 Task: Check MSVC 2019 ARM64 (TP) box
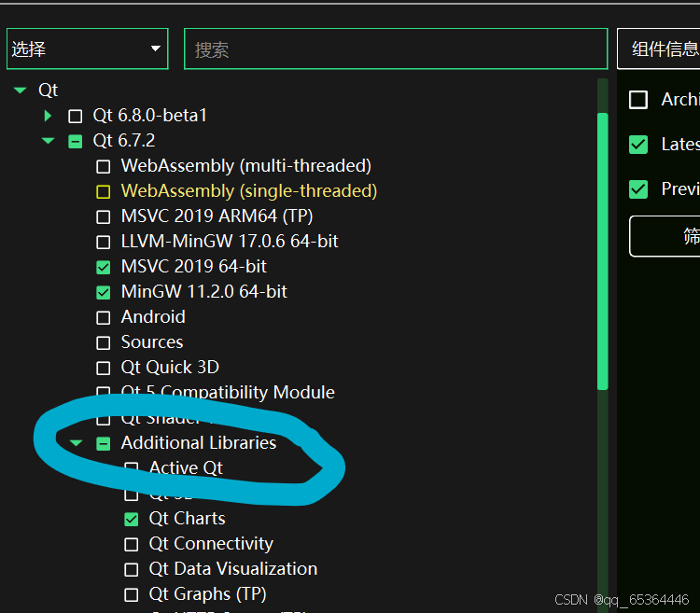coord(103,217)
